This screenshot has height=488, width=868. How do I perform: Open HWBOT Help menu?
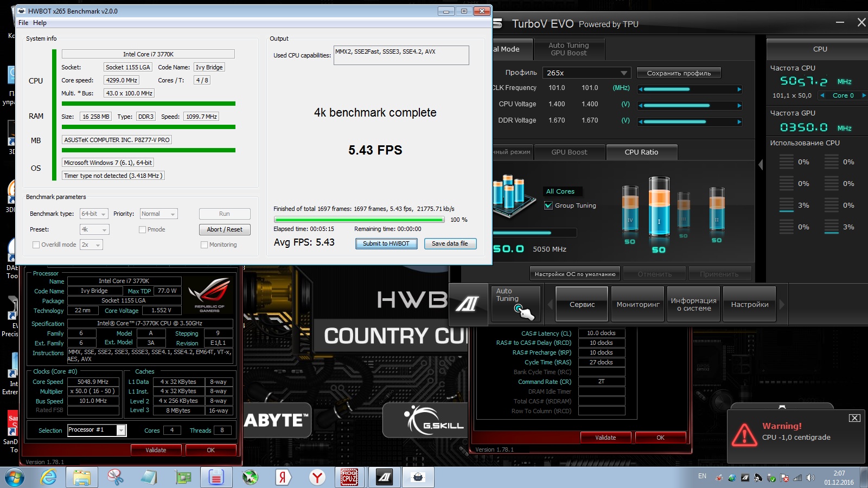pyautogui.click(x=40, y=23)
